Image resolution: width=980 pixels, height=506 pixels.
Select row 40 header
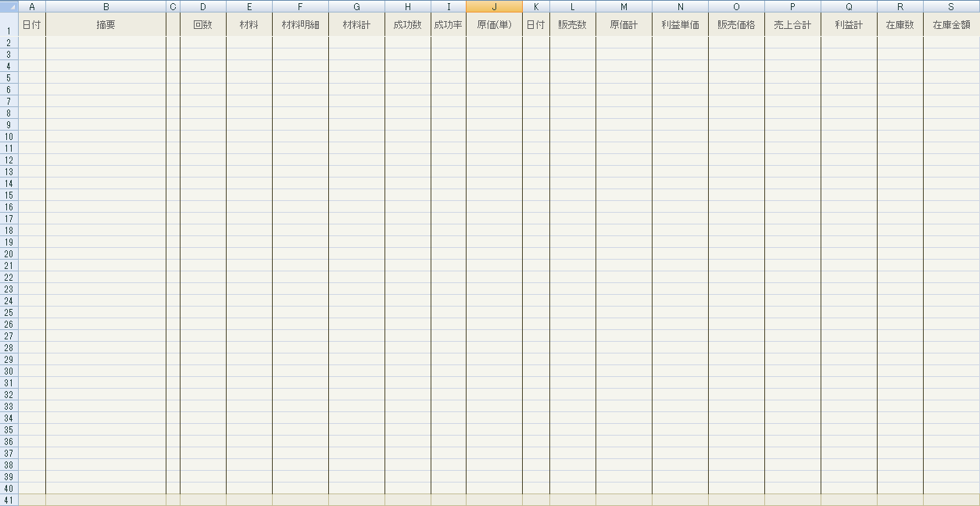point(9,488)
